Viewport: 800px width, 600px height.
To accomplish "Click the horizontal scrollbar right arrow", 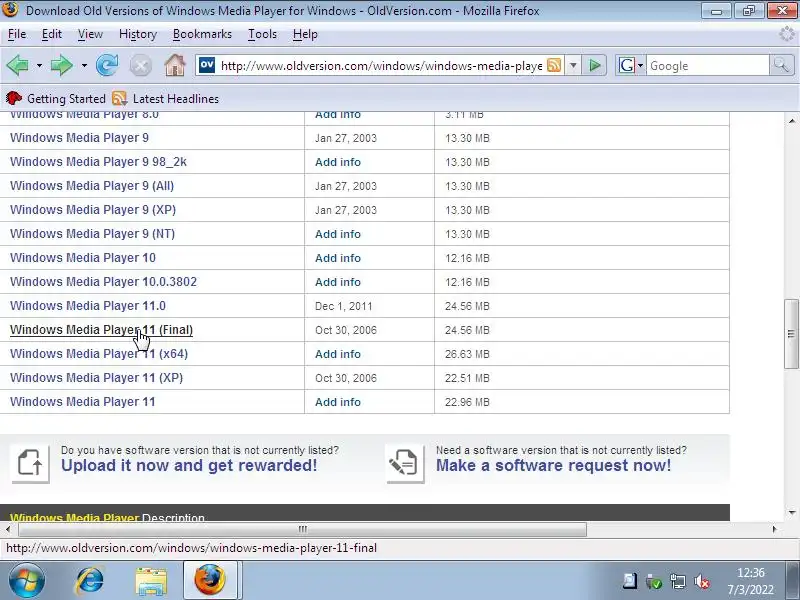I will (774, 529).
